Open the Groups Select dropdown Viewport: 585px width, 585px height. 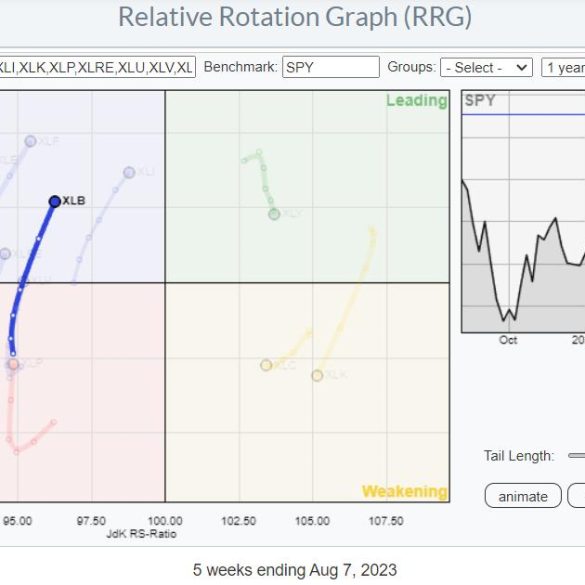[486, 68]
